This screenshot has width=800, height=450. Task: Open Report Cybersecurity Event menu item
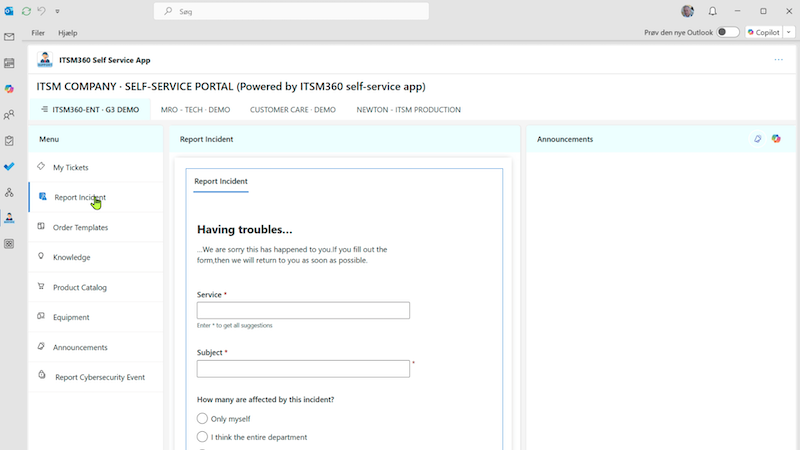[96, 377]
